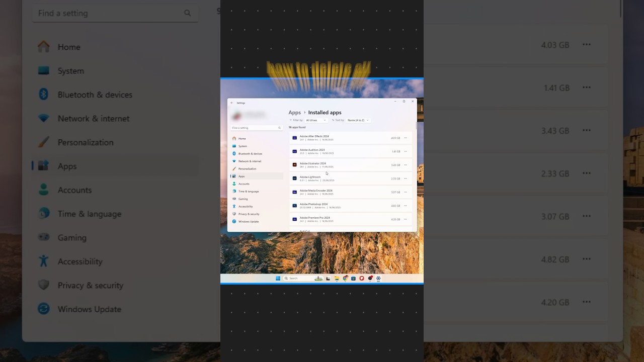This screenshot has width=644, height=362.
Task: Click 'Windows Update' in the enlarged blurred backdrop
Action: point(89,309)
